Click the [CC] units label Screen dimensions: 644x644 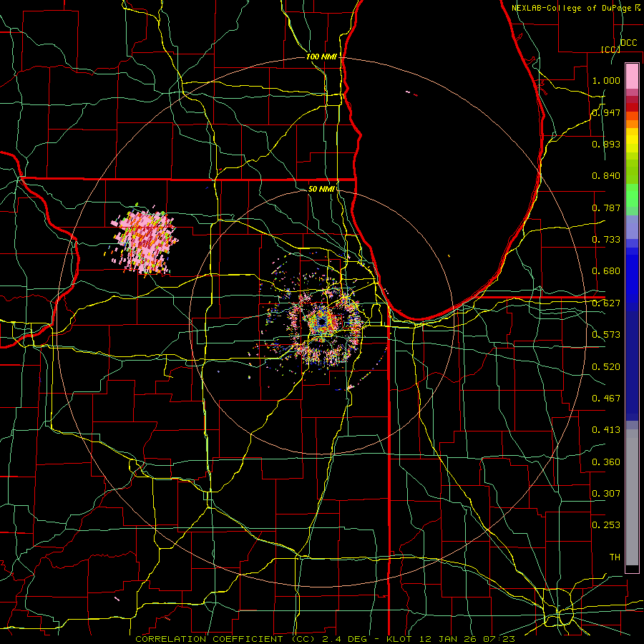click(610, 49)
